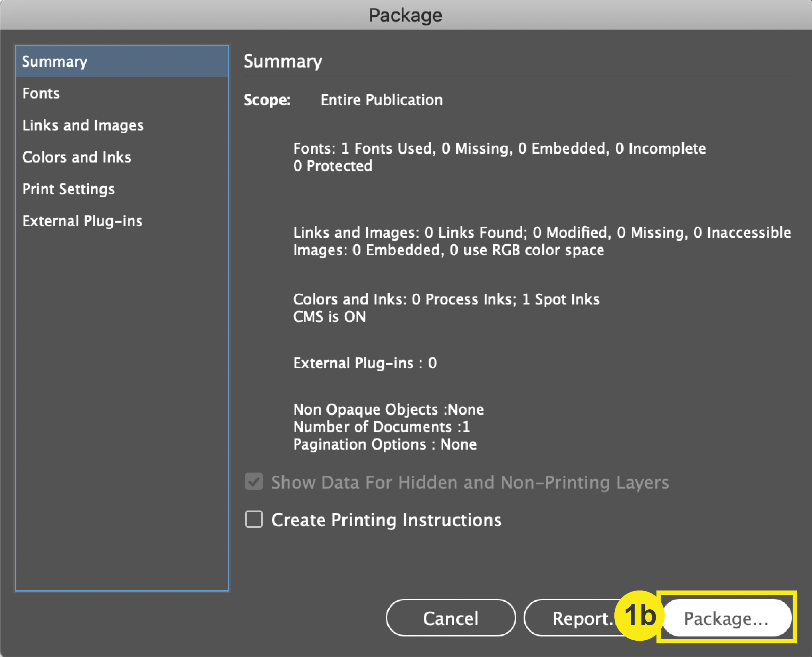
Task: Select Links and Images in sidebar
Action: point(83,125)
